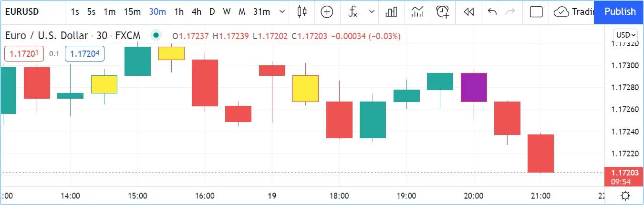Switch to the 1h timeframe
The width and height of the screenshot is (644, 205).
click(x=179, y=12)
